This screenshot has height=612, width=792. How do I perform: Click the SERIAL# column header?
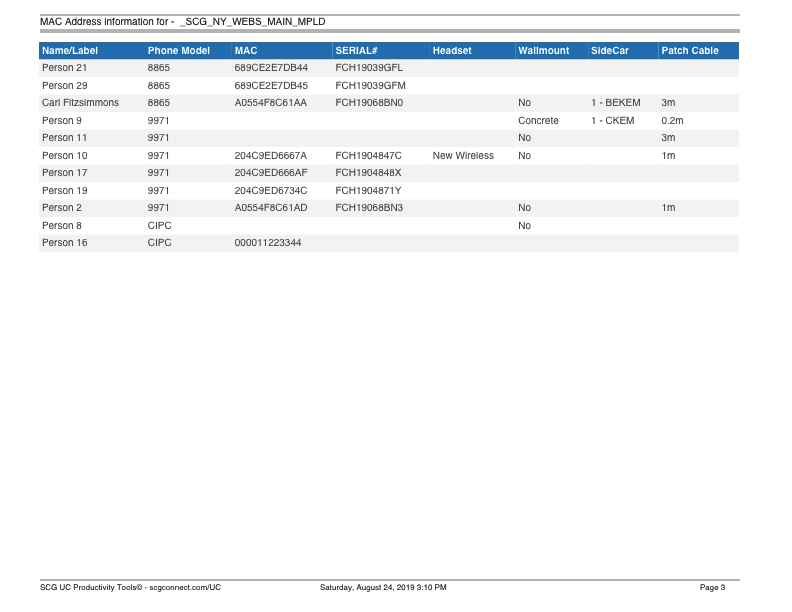(x=356, y=50)
